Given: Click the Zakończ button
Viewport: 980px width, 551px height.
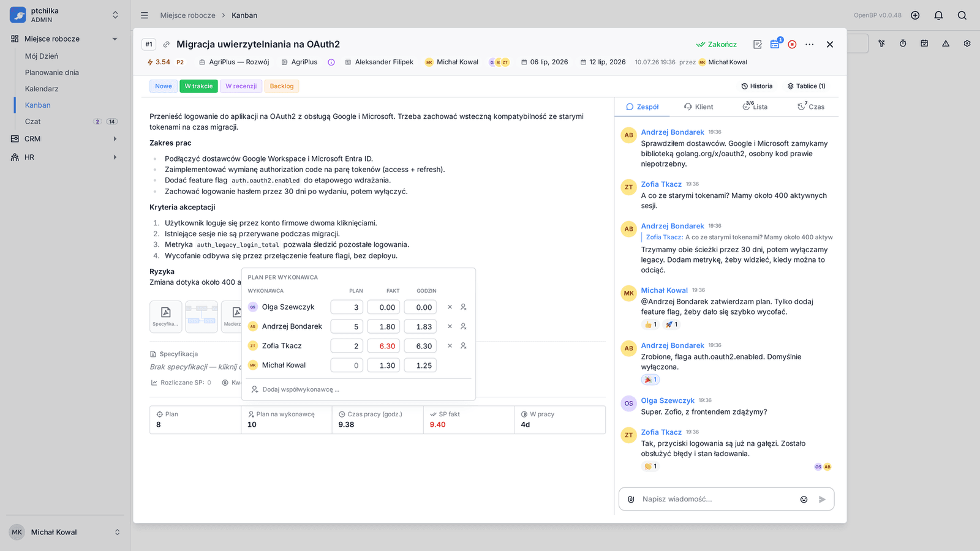Looking at the screenshot, I should click(717, 44).
